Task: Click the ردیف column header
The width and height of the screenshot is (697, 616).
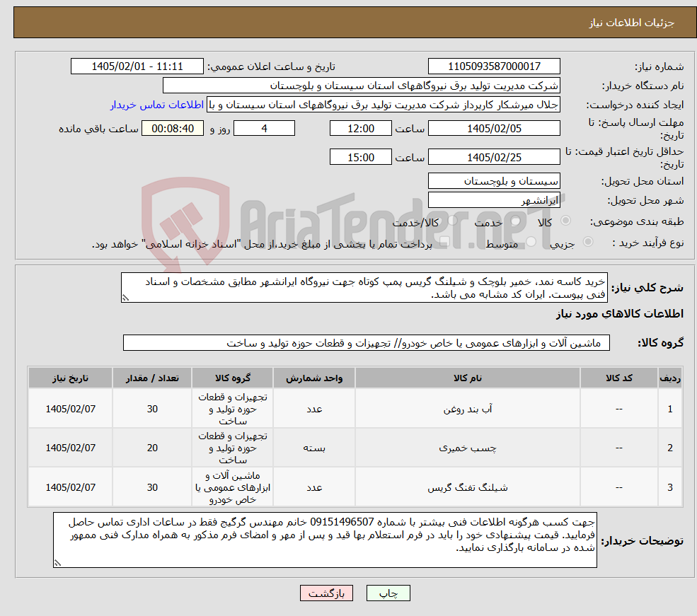Action: click(x=670, y=378)
